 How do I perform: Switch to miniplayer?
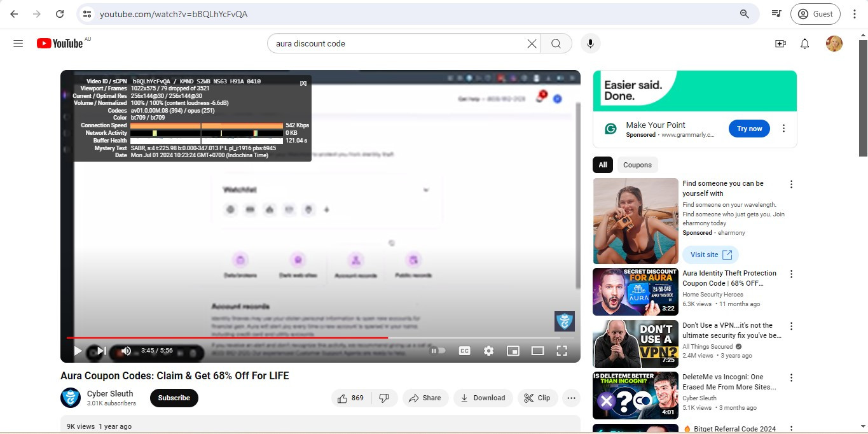tap(513, 351)
